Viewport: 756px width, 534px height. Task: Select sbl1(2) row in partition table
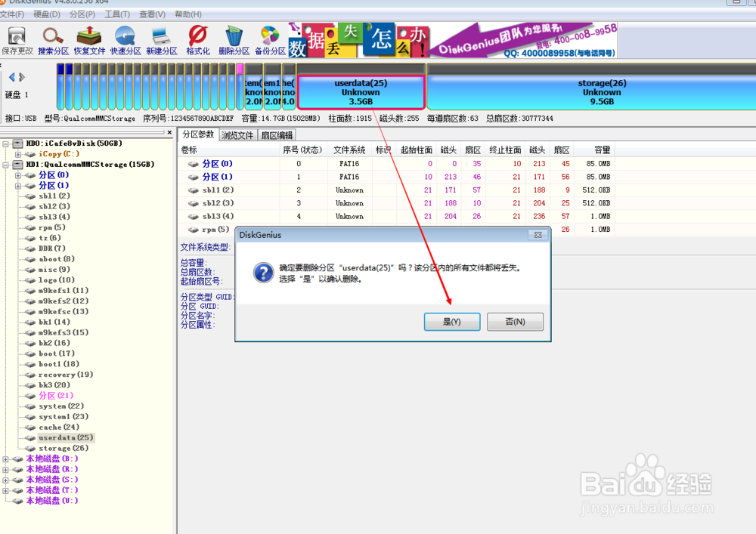(395, 190)
